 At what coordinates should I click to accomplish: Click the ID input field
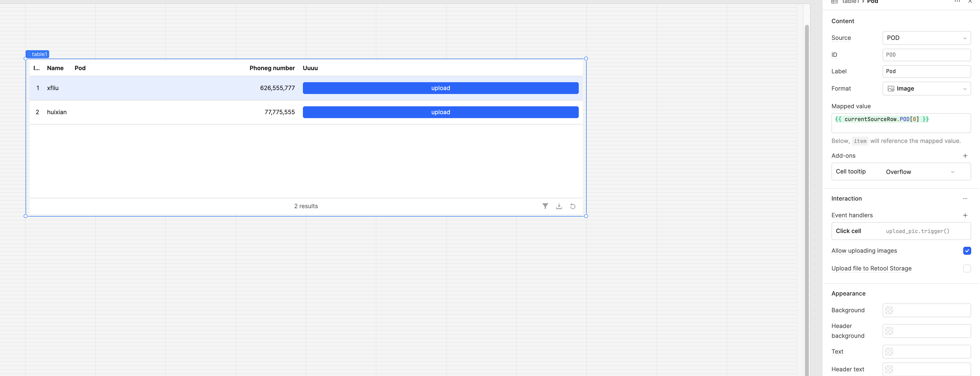926,55
